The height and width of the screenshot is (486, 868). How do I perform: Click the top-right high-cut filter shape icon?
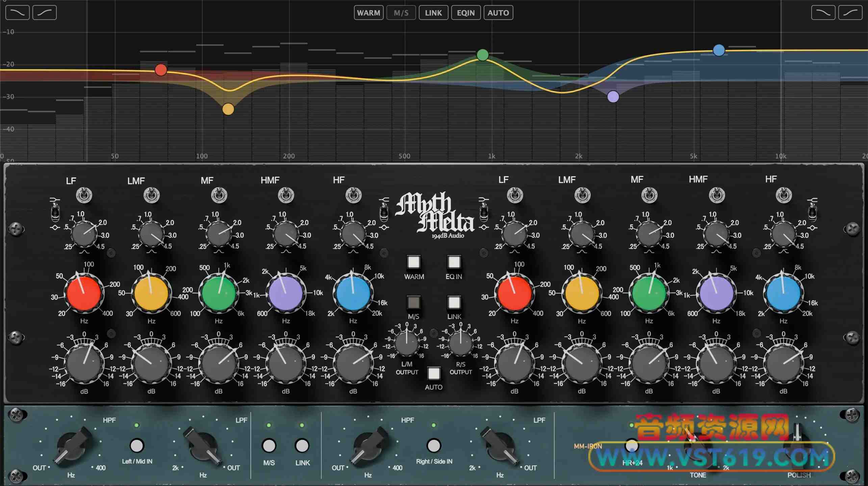[823, 13]
